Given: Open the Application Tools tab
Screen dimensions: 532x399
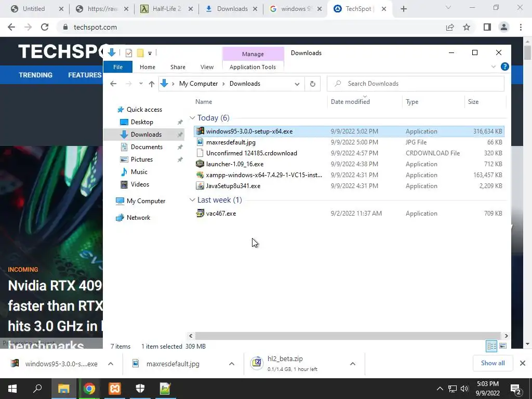Looking at the screenshot, I should (253, 67).
